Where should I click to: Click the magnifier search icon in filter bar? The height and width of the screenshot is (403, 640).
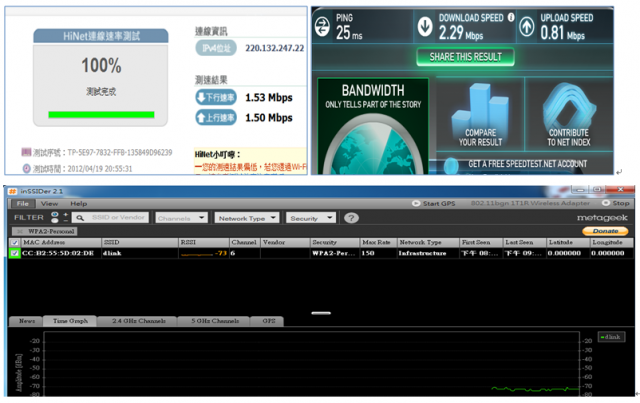coord(80,218)
